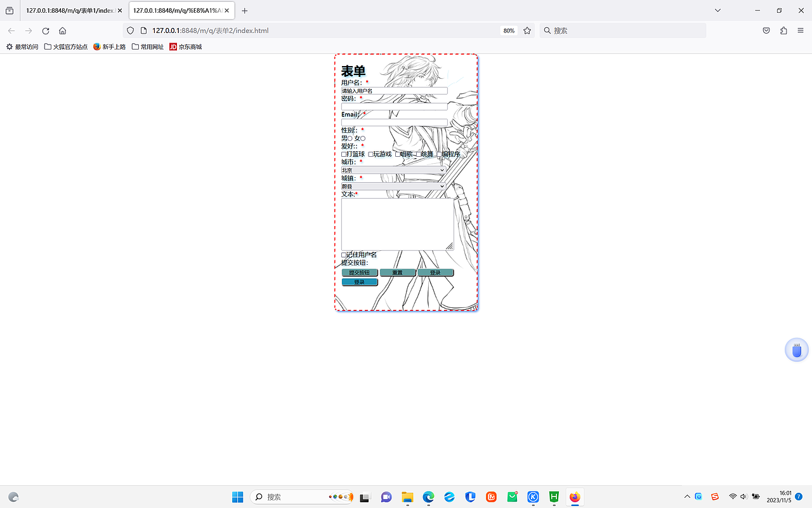
Task: Open the 京东商城 bookmark icon
Action: pos(172,46)
